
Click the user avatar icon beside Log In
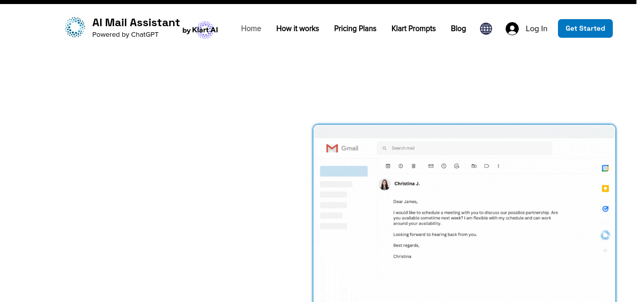pos(512,29)
